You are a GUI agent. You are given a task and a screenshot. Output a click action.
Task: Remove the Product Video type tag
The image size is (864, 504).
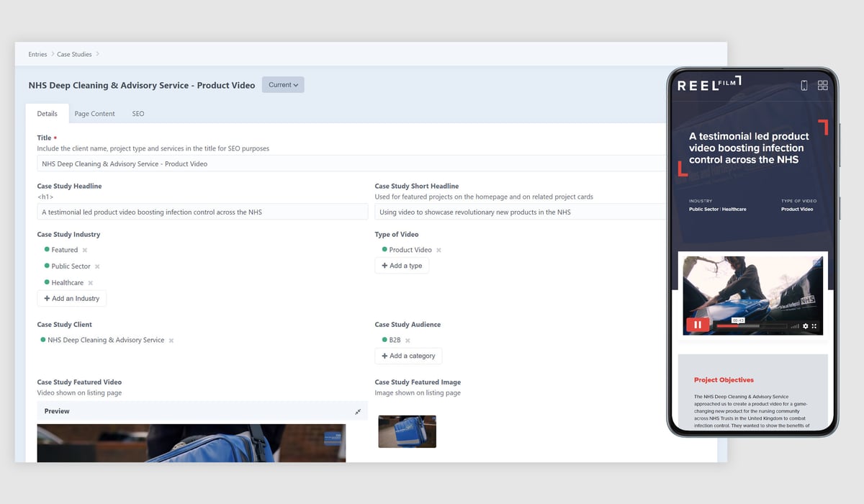pyautogui.click(x=438, y=250)
